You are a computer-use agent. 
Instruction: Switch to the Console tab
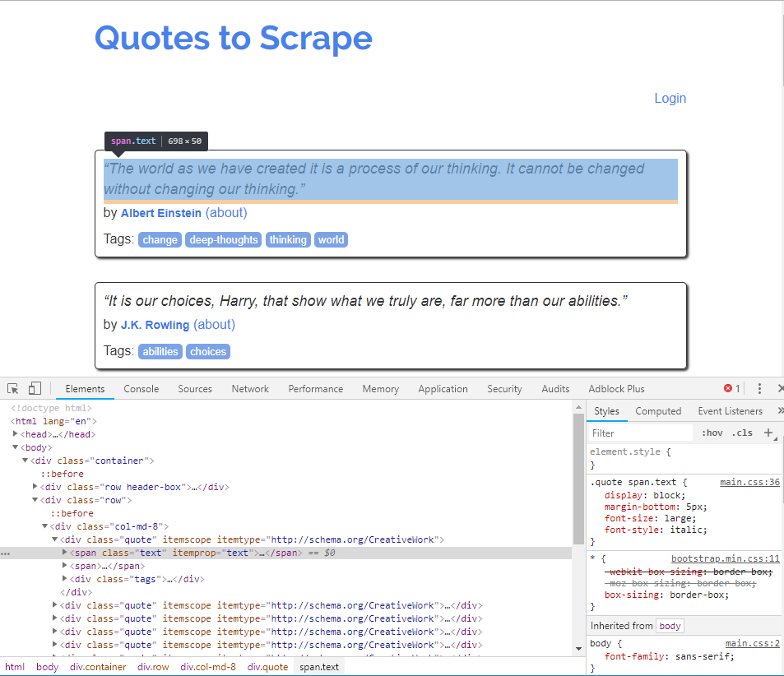141,388
